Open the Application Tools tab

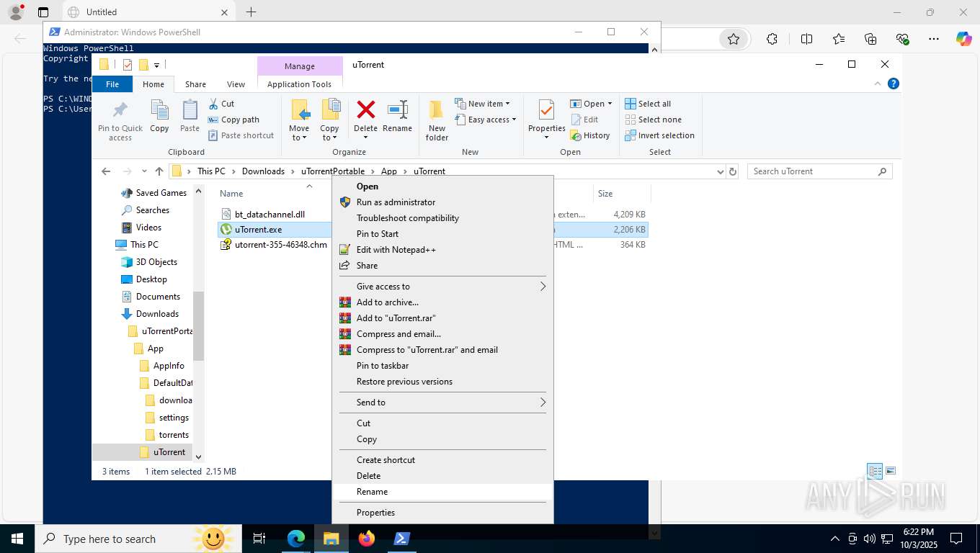(x=299, y=84)
